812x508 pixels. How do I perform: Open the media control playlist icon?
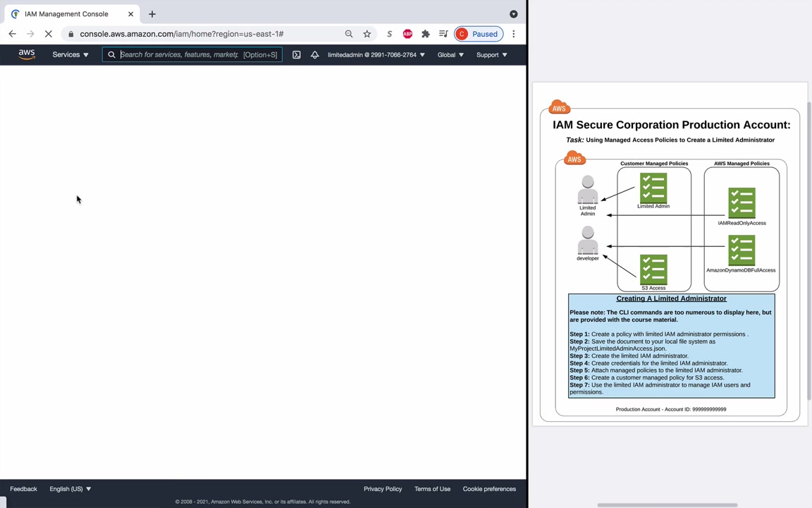443,34
